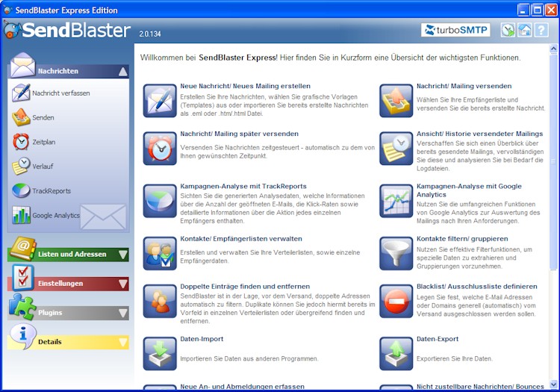Open Kampagnen-Analyse mit TrackReports link

(x=243, y=187)
